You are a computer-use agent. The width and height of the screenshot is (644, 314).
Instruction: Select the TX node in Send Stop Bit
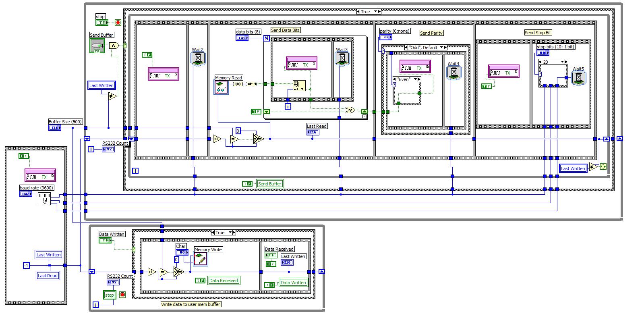coord(503,71)
